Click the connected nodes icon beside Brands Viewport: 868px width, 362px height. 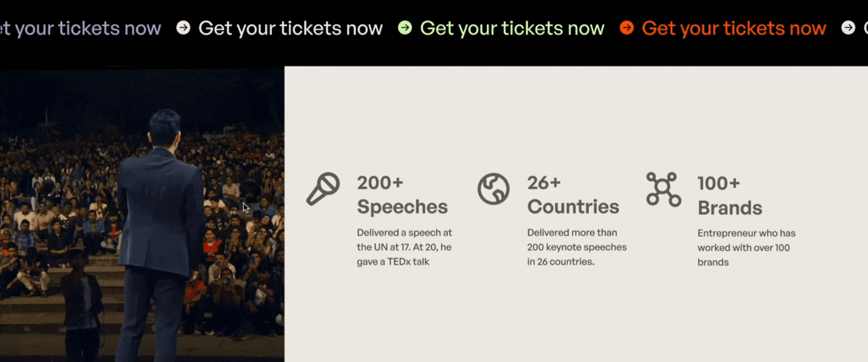663,189
